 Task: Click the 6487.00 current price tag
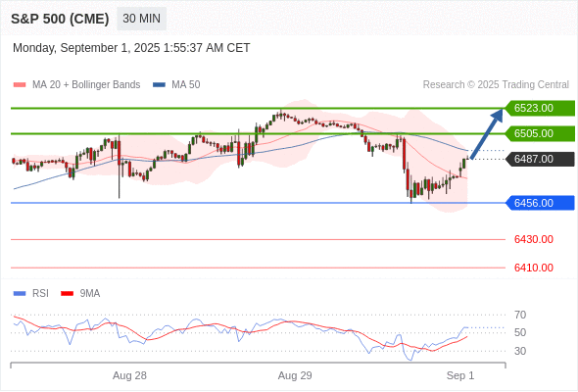tap(540, 159)
